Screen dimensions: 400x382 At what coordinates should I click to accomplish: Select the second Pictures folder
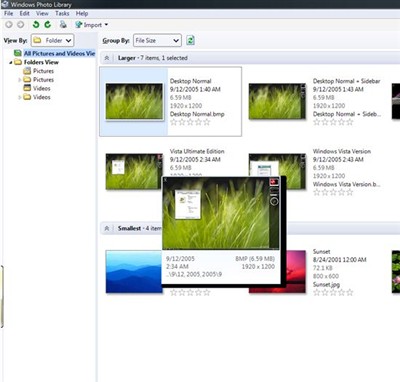[x=43, y=80]
